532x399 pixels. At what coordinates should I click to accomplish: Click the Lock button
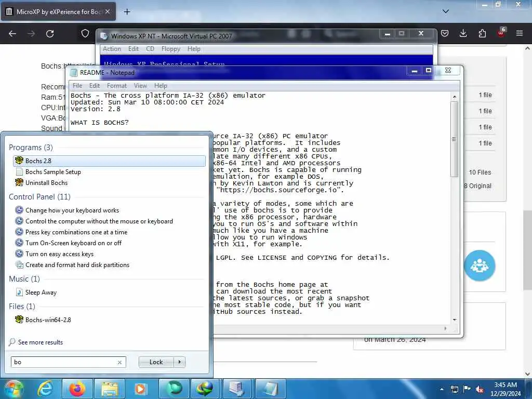(x=156, y=362)
